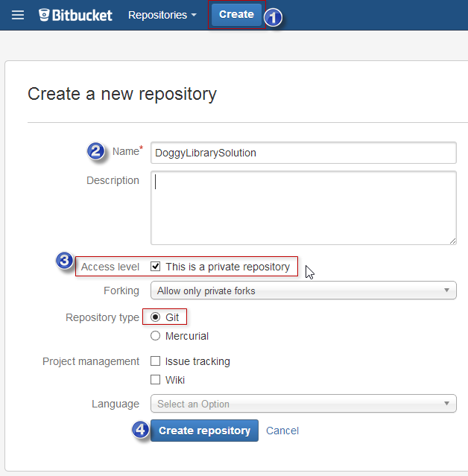Click the step 3 numbered marker
The height and width of the screenshot is (476, 468).
pyautogui.click(x=65, y=261)
